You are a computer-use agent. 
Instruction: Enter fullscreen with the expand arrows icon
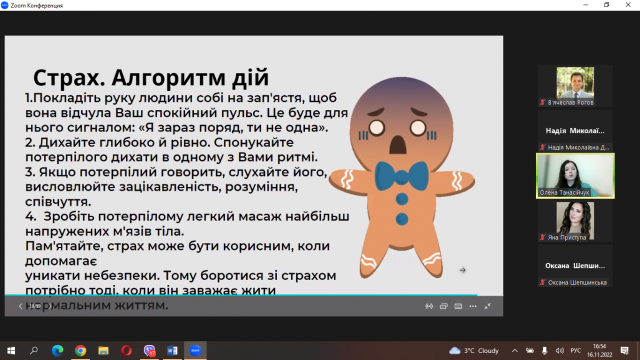pos(487,306)
